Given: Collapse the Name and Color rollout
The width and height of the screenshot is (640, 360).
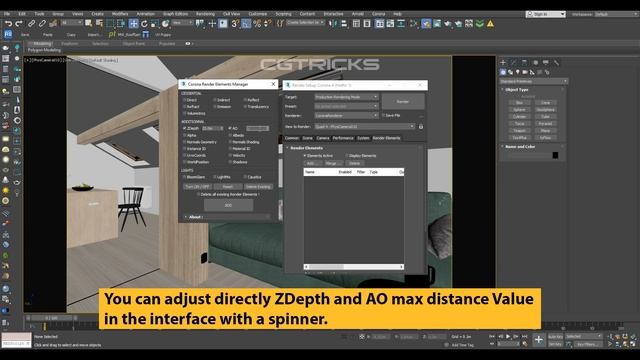Looking at the screenshot, I should tap(520, 147).
